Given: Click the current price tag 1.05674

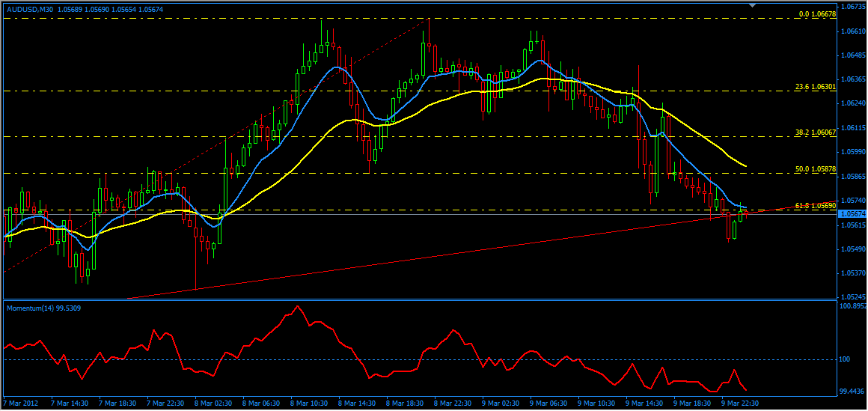Looking at the screenshot, I should click(x=852, y=214).
